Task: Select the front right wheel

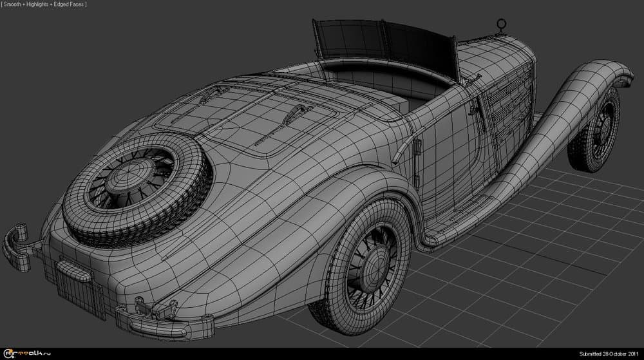Action: tap(595, 132)
